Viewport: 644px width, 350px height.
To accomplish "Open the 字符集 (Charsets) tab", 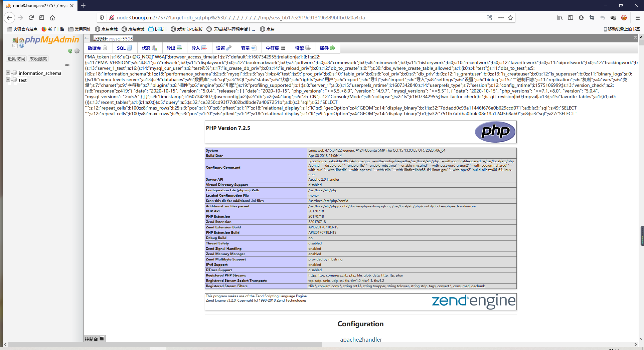I will pos(276,48).
